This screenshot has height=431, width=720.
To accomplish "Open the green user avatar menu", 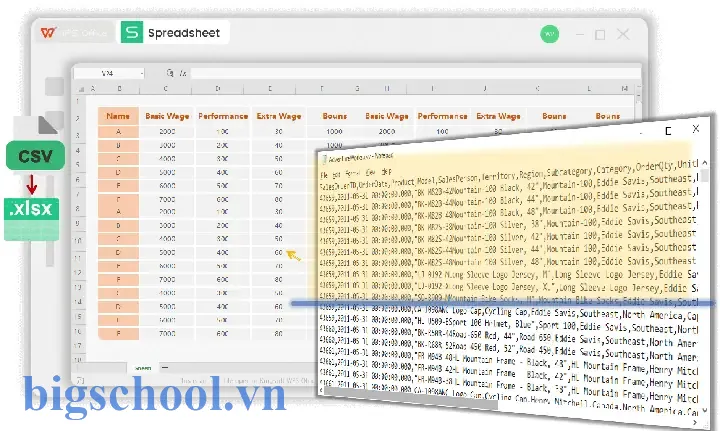I will [x=549, y=34].
